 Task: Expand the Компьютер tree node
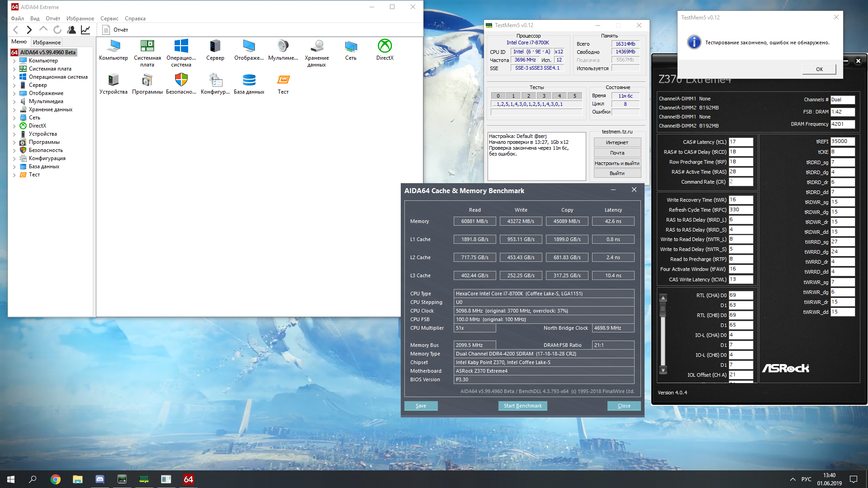tap(14, 61)
